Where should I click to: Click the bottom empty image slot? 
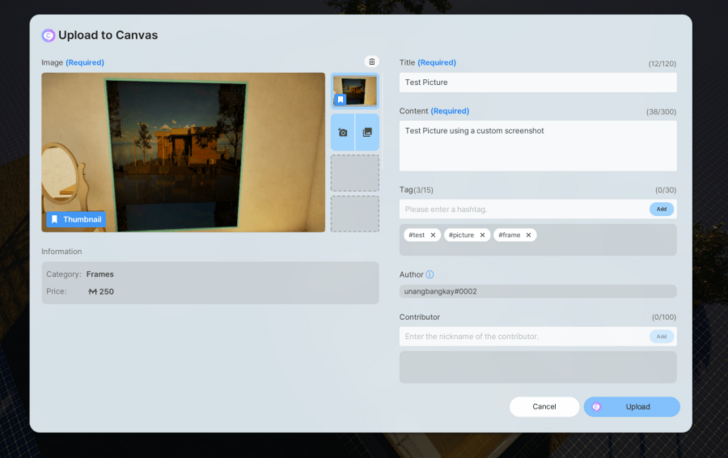355,213
